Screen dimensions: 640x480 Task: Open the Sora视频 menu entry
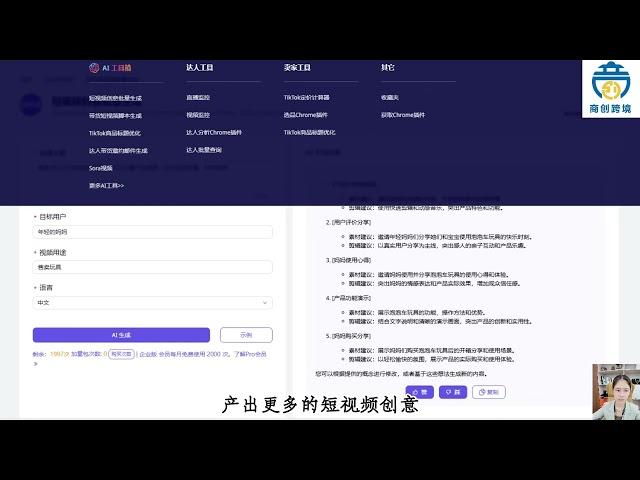tap(101, 168)
